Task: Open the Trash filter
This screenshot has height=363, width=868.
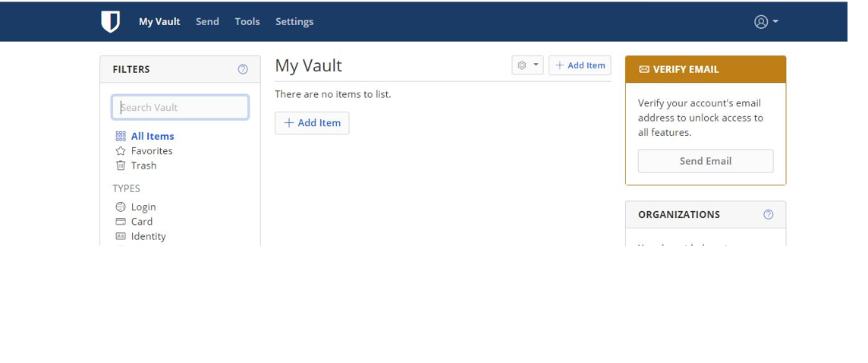Action: [136, 165]
